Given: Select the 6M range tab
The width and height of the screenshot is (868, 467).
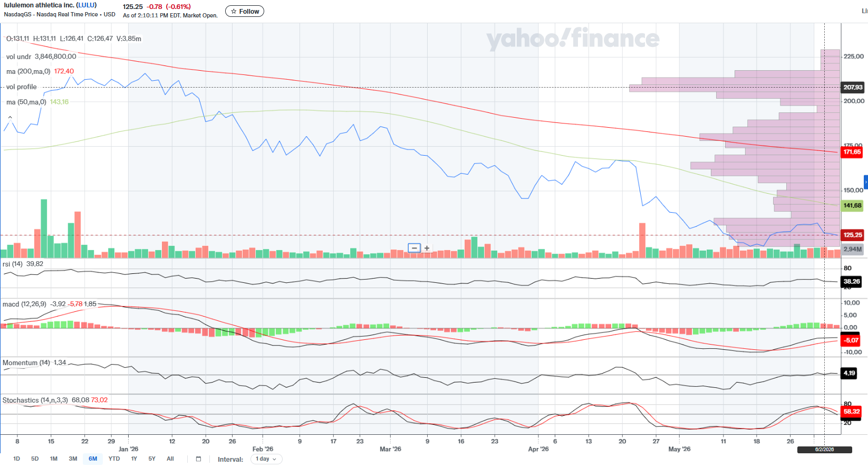Looking at the screenshot, I should [x=93, y=459].
